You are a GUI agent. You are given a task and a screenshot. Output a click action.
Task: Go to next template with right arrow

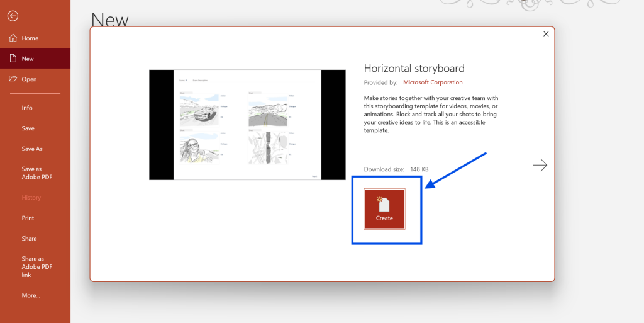tap(540, 165)
